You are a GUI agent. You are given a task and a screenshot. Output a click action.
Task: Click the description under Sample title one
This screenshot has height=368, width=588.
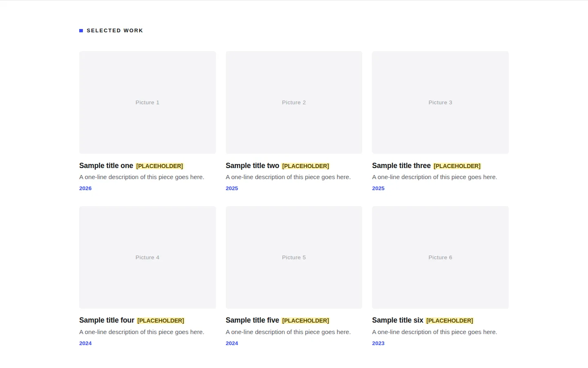click(142, 177)
